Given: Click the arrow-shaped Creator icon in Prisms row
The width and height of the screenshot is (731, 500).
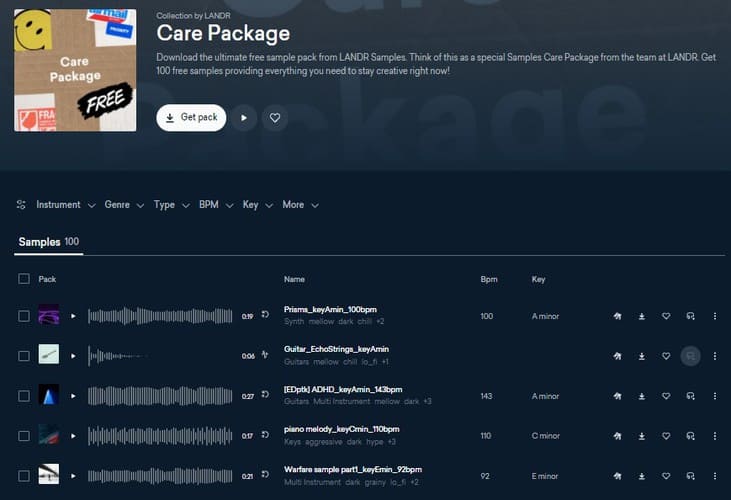Looking at the screenshot, I should click(617, 316).
